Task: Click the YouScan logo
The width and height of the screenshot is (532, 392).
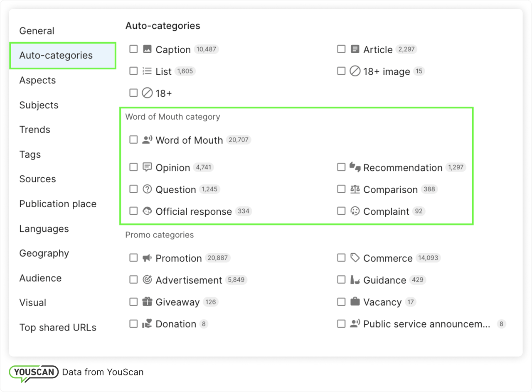Action: [x=33, y=372]
